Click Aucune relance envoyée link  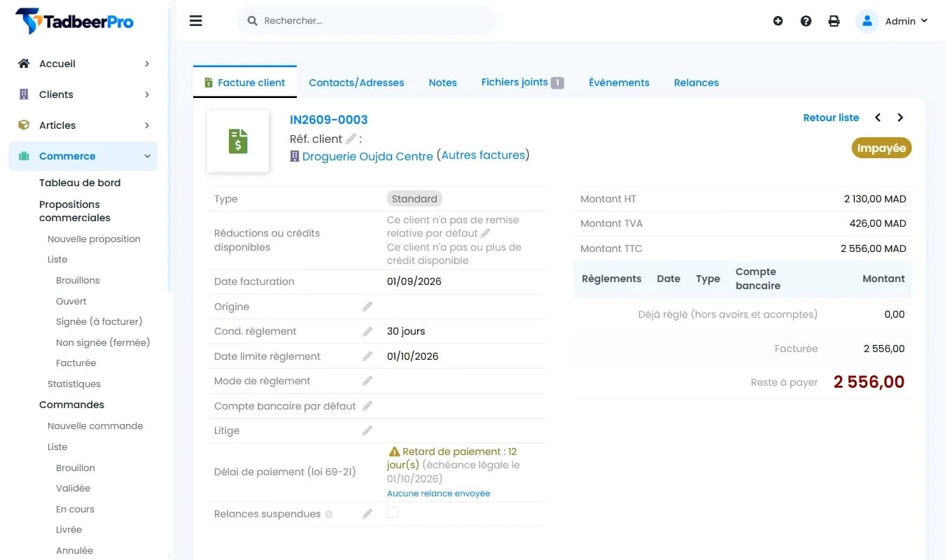pos(438,493)
